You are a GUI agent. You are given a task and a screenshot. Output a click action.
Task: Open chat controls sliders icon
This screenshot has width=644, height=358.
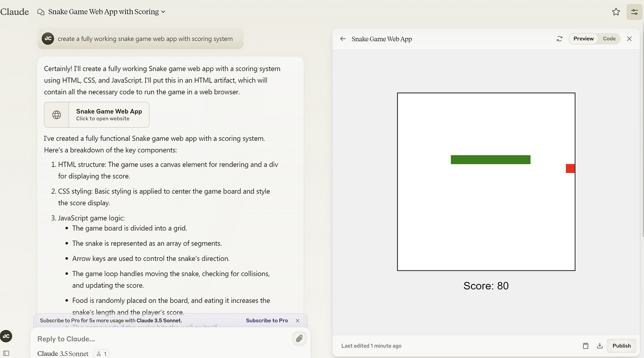click(634, 12)
